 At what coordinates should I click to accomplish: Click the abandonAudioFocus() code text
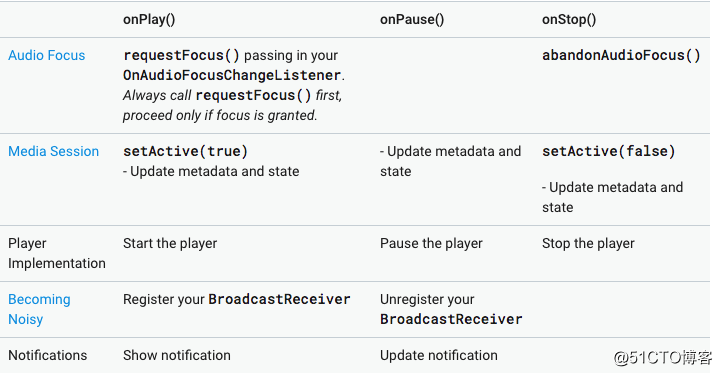(x=621, y=56)
